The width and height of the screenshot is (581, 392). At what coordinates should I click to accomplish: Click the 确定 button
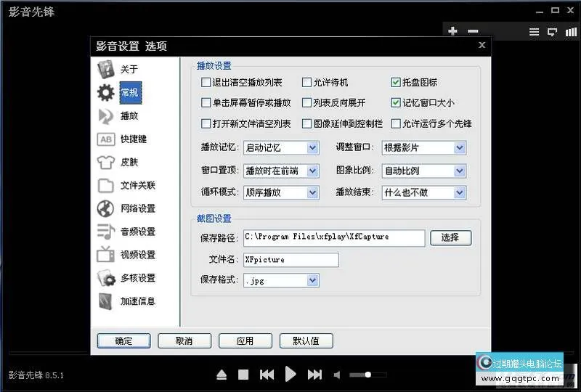[x=123, y=341]
